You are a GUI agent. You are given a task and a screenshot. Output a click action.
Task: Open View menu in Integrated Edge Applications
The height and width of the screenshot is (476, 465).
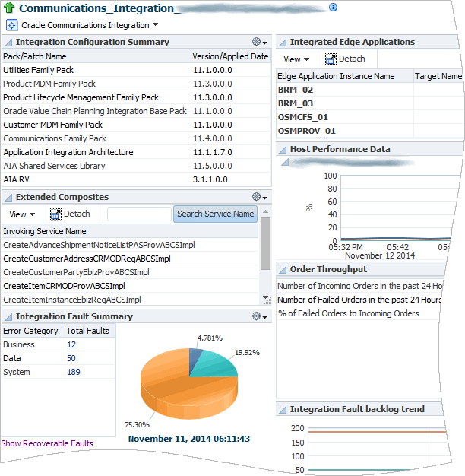(x=296, y=59)
